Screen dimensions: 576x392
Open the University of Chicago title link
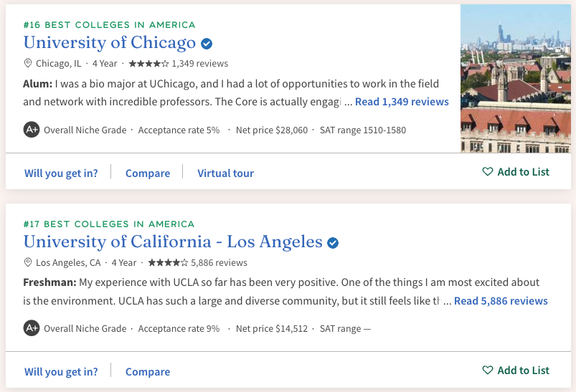(110, 42)
